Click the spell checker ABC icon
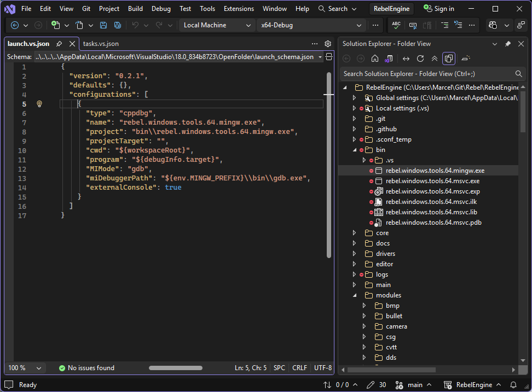Viewport: 532px width, 392px height. pos(396,25)
